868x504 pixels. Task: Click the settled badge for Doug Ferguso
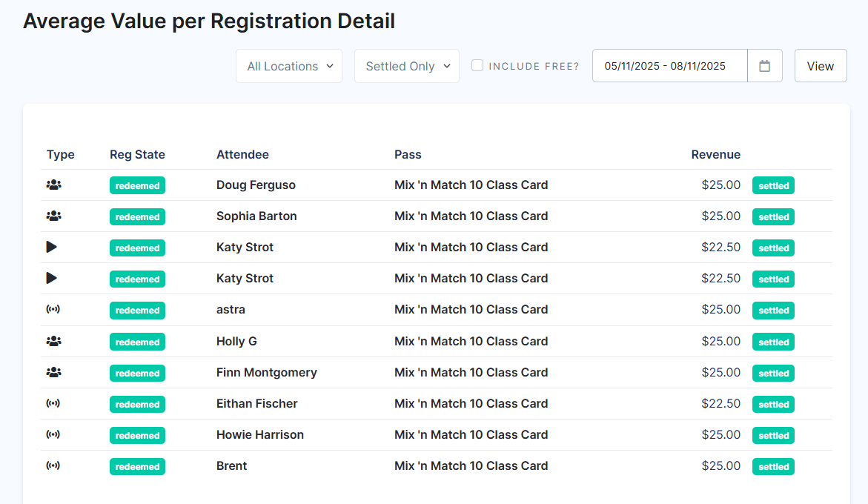[773, 185]
